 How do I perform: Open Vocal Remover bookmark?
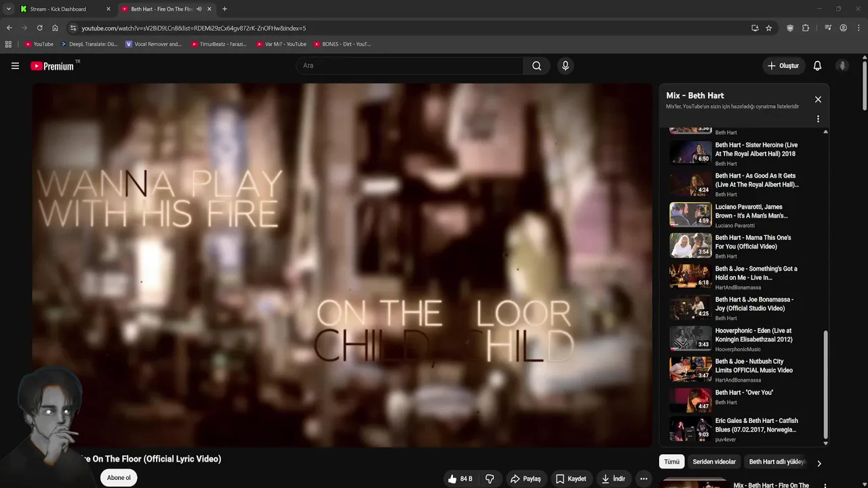(x=154, y=44)
